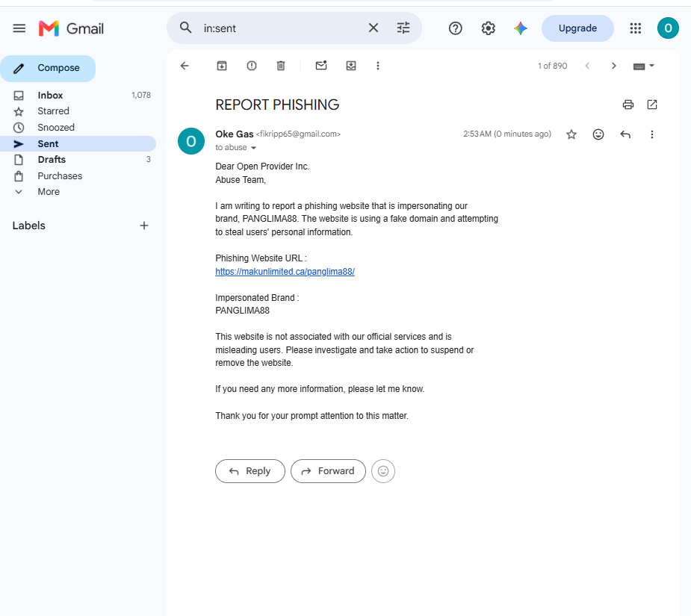Click the REPORT PHISHING subject heading
The height and width of the screenshot is (616, 691).
point(277,105)
